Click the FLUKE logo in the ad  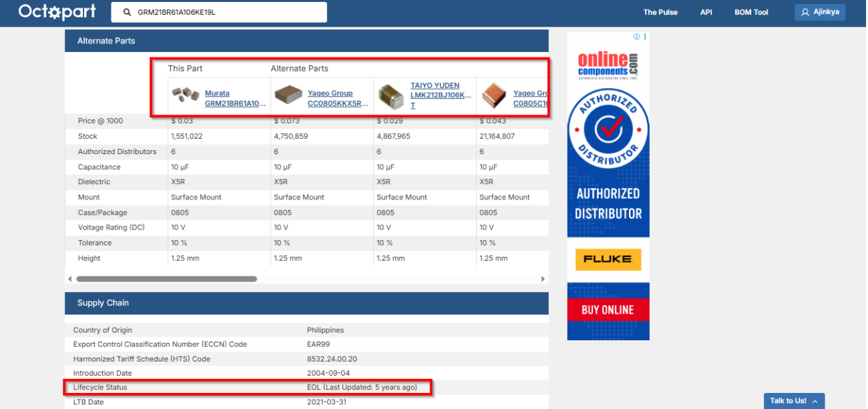pos(608,259)
